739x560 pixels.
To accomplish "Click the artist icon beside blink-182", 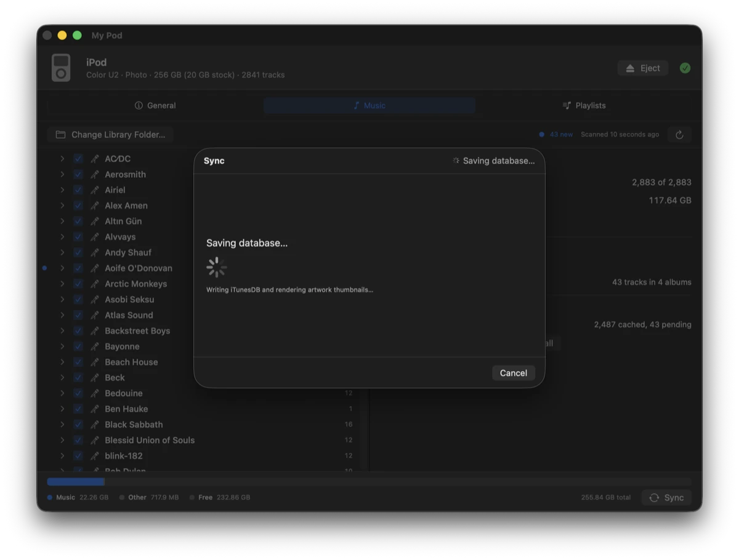I will click(95, 456).
